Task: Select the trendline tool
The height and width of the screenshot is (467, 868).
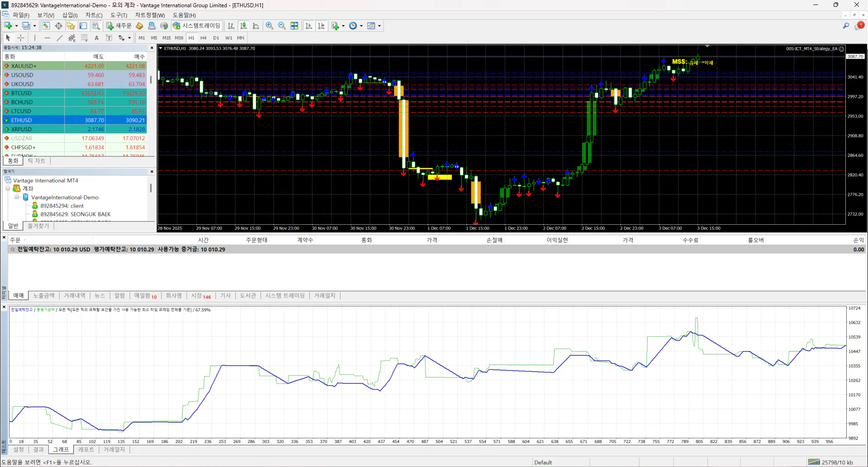Action: pos(60,38)
